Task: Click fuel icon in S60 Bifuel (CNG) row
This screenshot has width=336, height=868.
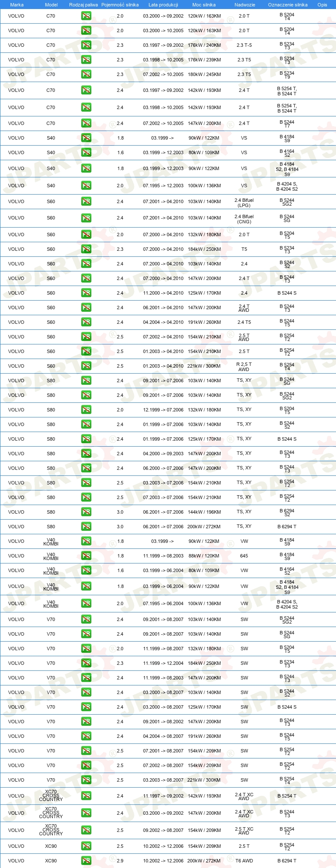Action: (x=86, y=218)
